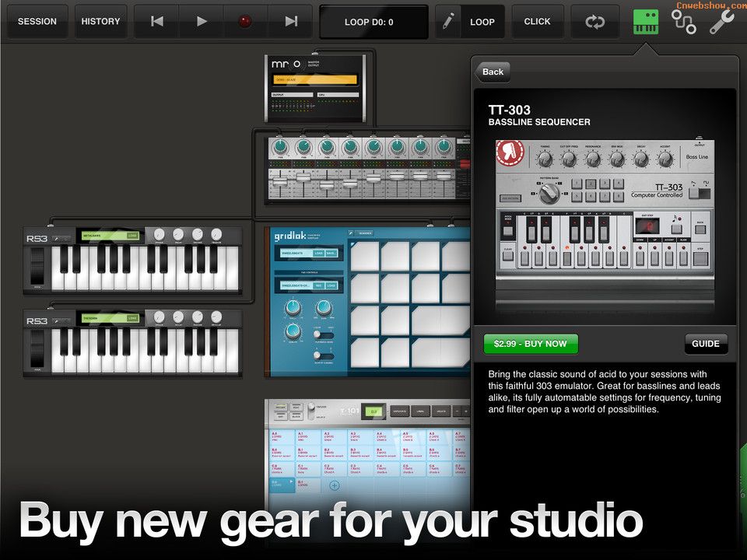Toggle the metronome CLICK button
The image size is (747, 560).
click(537, 22)
